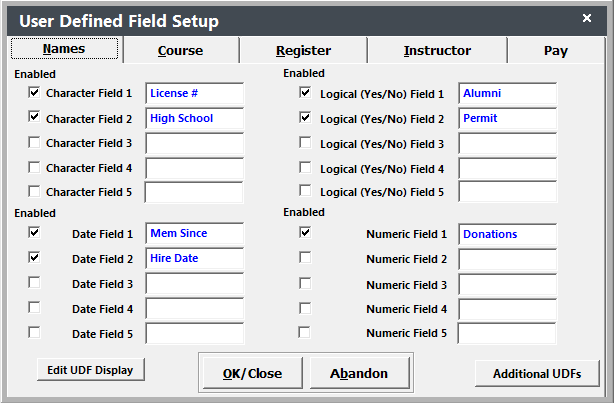Go to the Pay tab
Viewport: 614px width, 403px height.
pyautogui.click(x=556, y=50)
